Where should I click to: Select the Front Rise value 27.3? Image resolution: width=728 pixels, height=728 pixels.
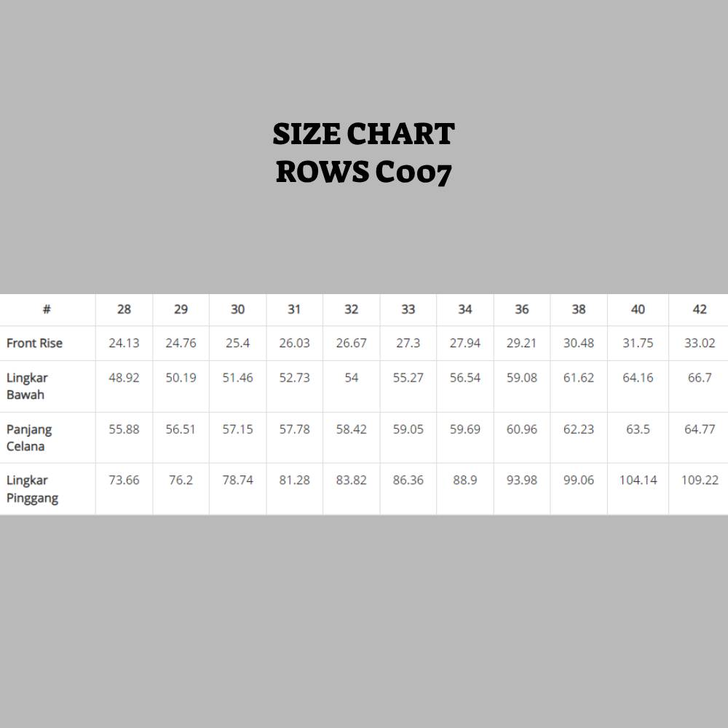[408, 343]
